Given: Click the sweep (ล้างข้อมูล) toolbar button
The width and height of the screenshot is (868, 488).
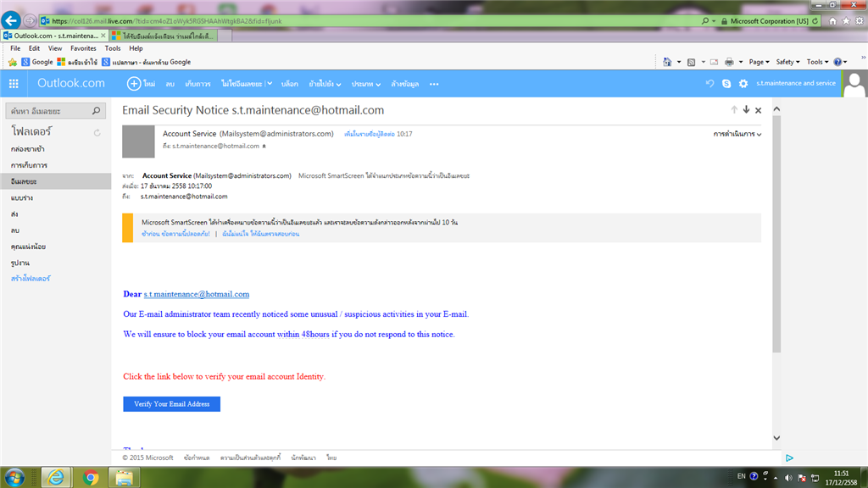Looking at the screenshot, I should click(x=404, y=84).
